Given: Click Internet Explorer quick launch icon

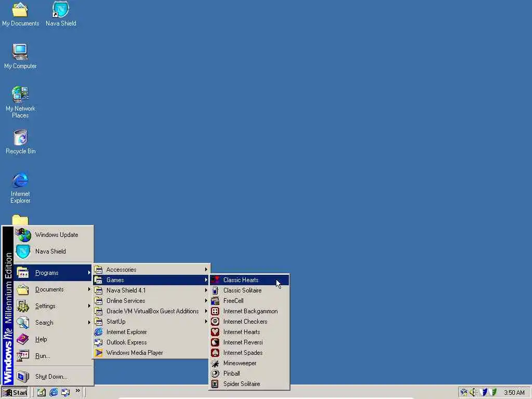Looking at the screenshot, I should click(54, 393).
